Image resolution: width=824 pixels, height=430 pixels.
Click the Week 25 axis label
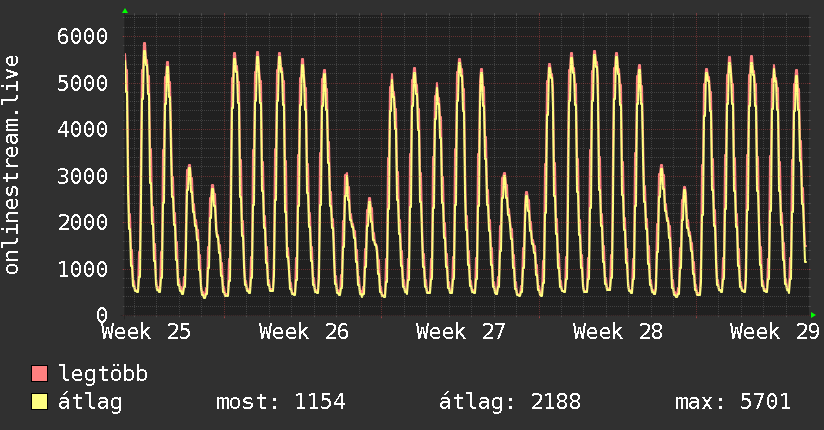pyautogui.click(x=146, y=332)
